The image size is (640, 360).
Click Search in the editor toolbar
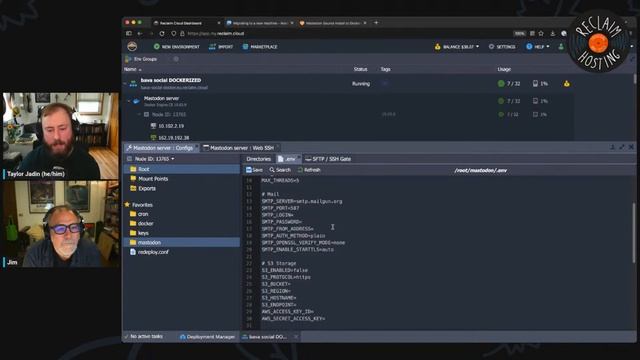tap(280, 170)
